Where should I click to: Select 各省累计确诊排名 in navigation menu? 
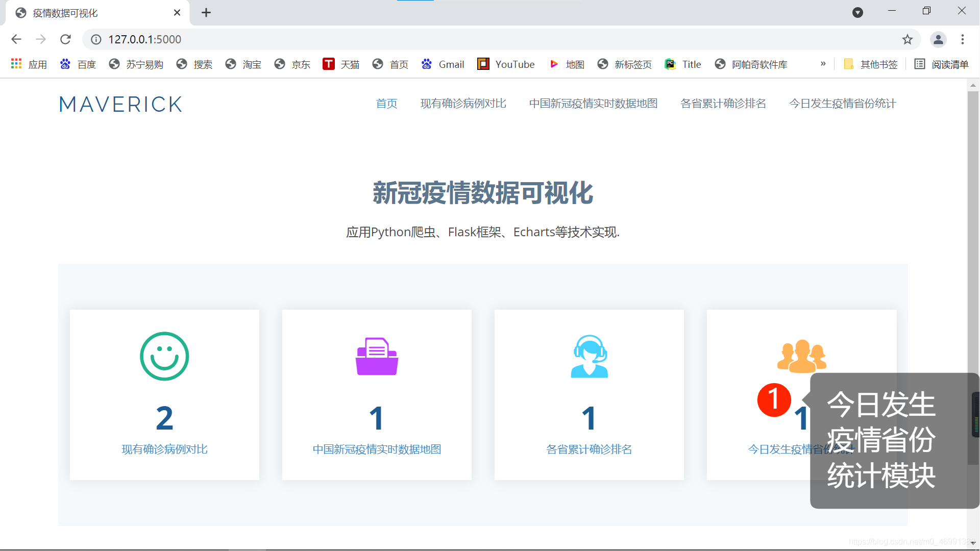click(x=723, y=104)
